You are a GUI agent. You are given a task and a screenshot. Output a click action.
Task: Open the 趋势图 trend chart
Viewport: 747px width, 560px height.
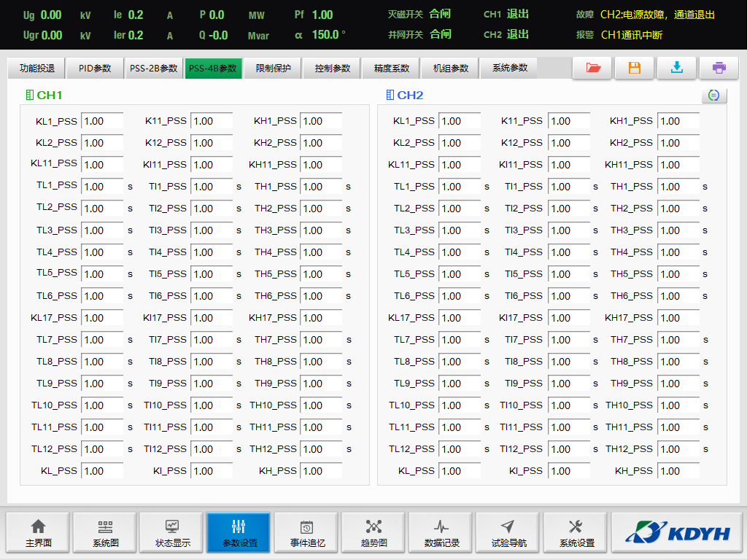[373, 533]
